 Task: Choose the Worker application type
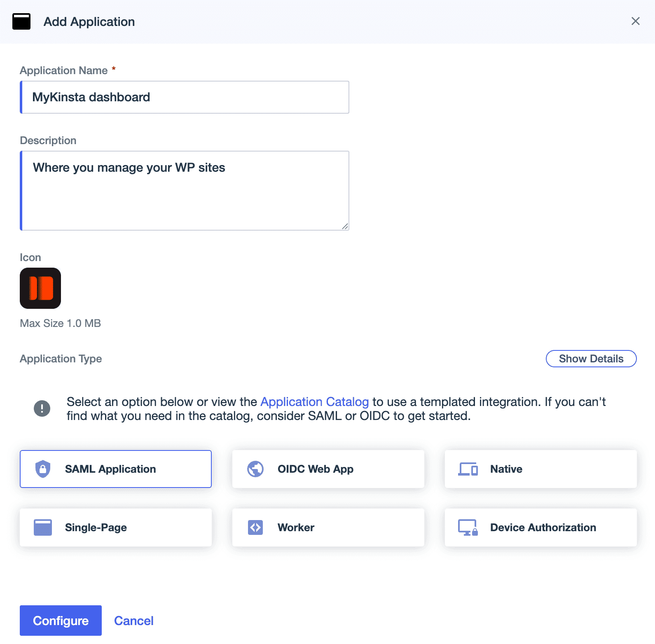click(x=328, y=527)
